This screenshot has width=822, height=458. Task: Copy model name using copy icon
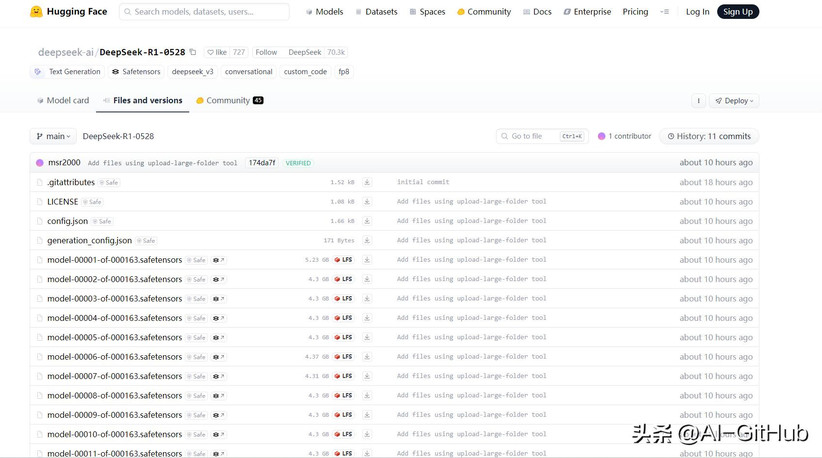pos(193,52)
